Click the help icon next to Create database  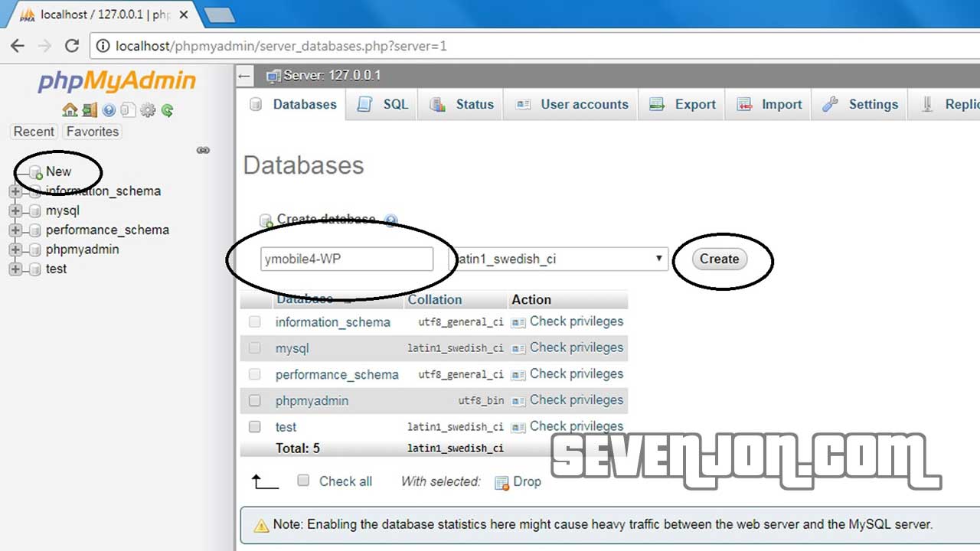pyautogui.click(x=391, y=220)
